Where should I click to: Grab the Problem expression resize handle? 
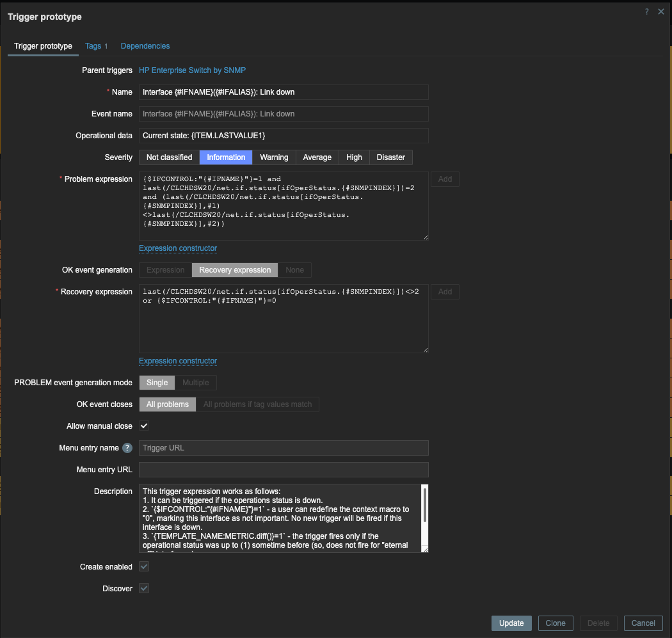coord(425,237)
